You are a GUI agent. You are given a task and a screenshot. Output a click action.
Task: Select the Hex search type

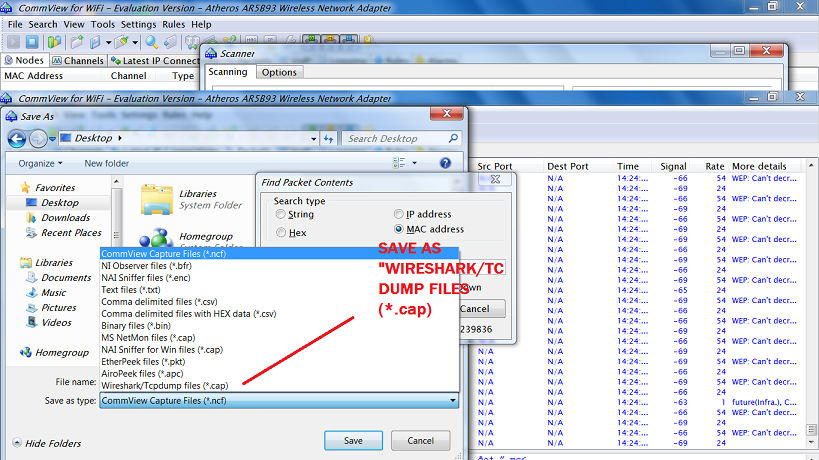pyautogui.click(x=281, y=233)
